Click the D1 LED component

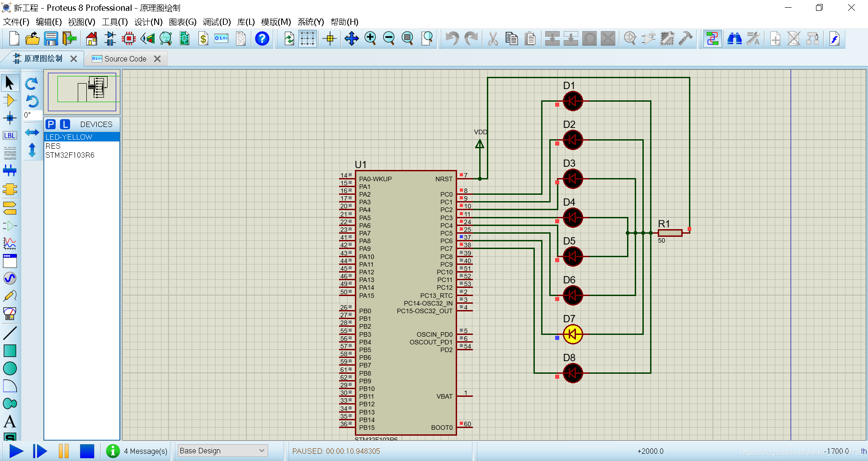pyautogui.click(x=573, y=101)
